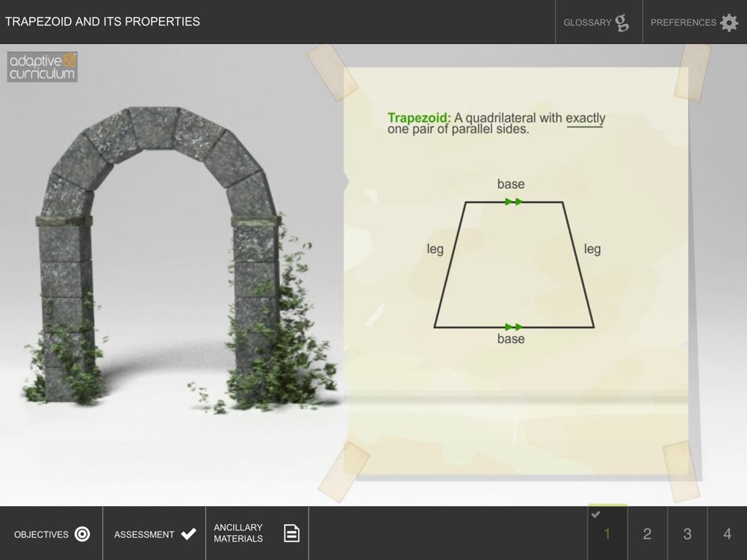This screenshot has width=747, height=560.
Task: Click the underlined word 'exactly'
Action: pos(586,118)
